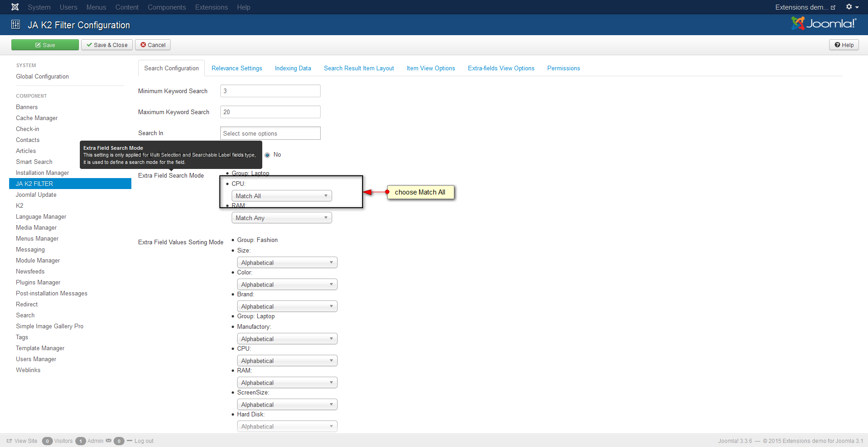Open Smart Search settings
The height and width of the screenshot is (447, 868).
click(34, 162)
